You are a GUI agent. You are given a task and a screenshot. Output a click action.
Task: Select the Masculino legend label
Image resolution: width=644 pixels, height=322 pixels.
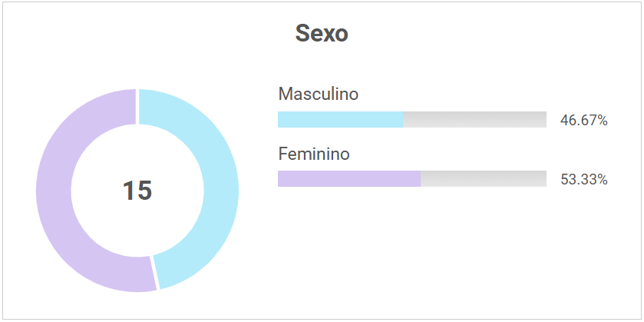click(318, 95)
